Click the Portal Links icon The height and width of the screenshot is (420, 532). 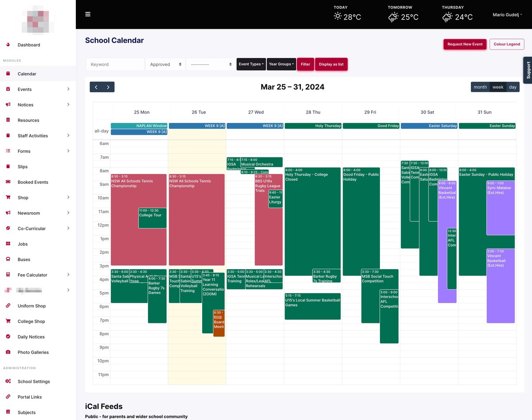pos(8,396)
